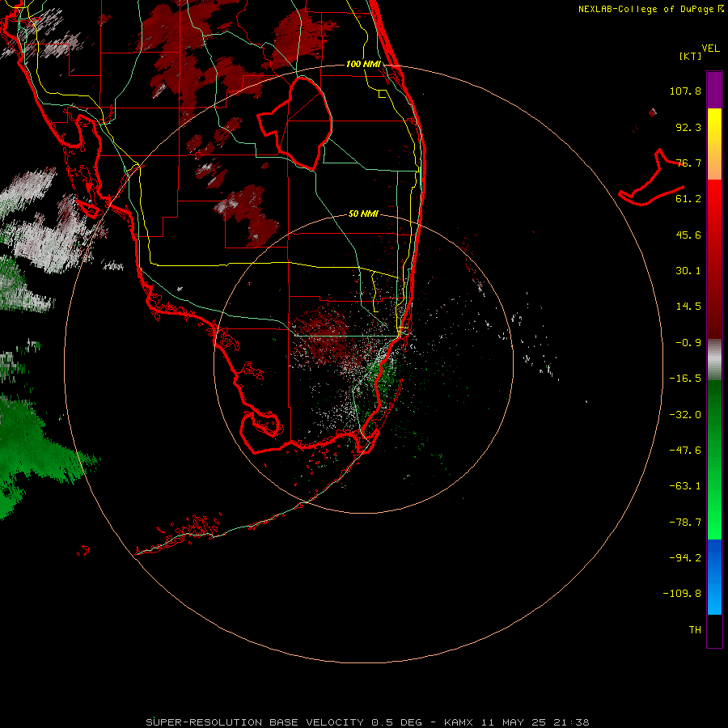728x728 pixels.
Task: Click the purple segment of the color bar
Action: [714, 90]
